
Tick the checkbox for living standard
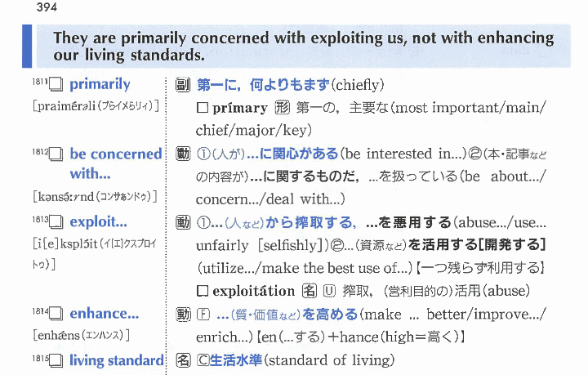[56, 360]
